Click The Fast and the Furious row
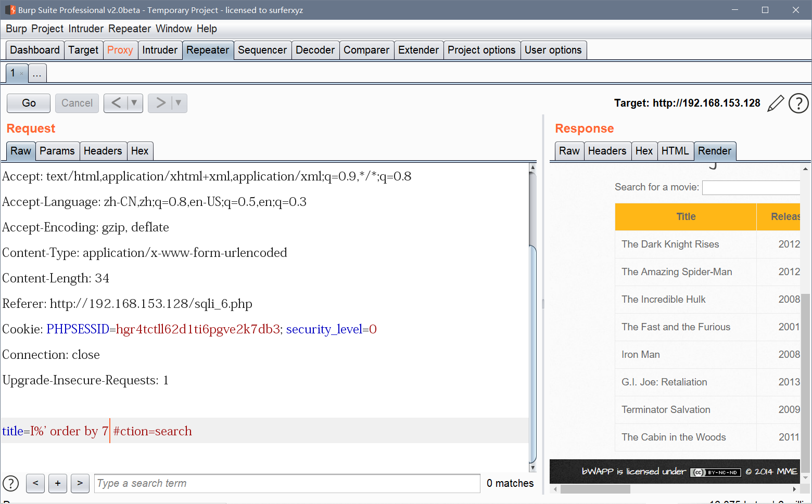This screenshot has height=504, width=812. pos(707,327)
